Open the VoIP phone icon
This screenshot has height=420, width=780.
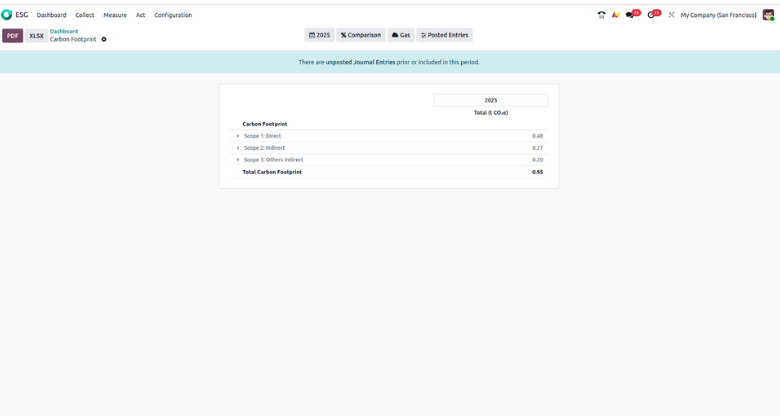click(601, 15)
